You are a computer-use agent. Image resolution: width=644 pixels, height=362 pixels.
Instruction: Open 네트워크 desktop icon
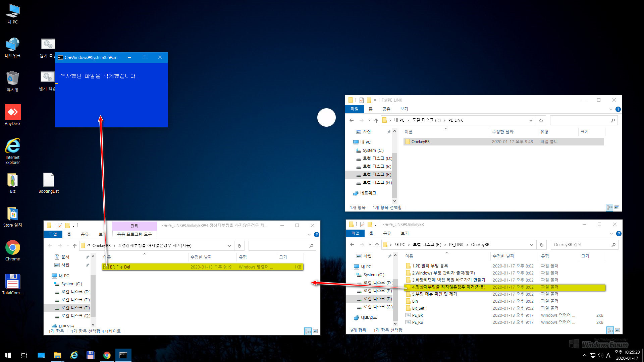coord(13,48)
